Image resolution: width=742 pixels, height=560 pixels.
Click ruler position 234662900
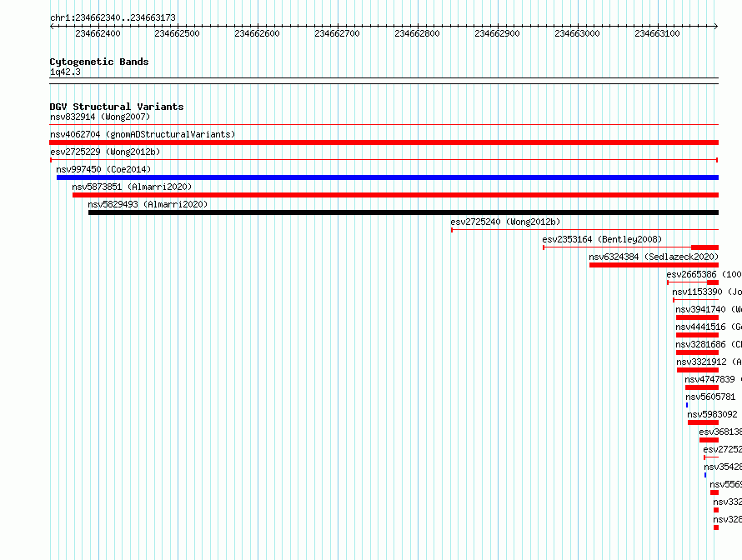[x=498, y=33]
